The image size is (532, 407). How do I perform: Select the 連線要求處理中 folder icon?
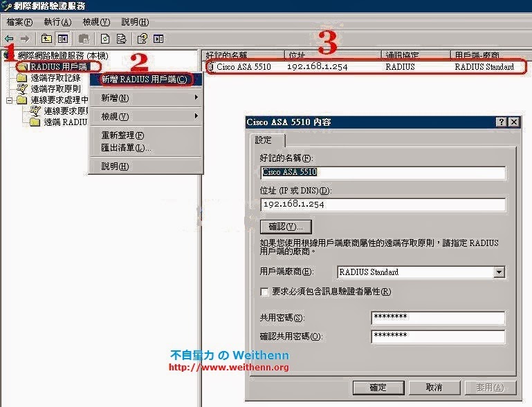pyautogui.click(x=22, y=100)
